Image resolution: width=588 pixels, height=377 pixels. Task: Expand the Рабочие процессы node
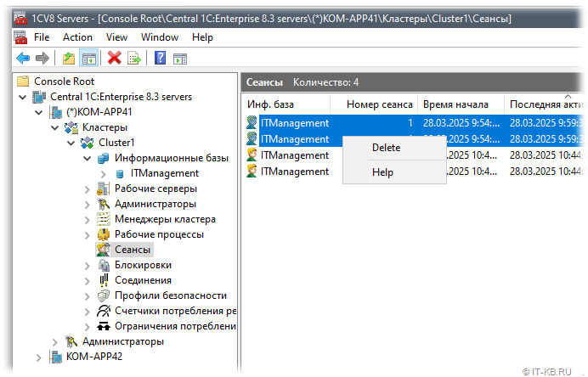pyautogui.click(x=88, y=235)
